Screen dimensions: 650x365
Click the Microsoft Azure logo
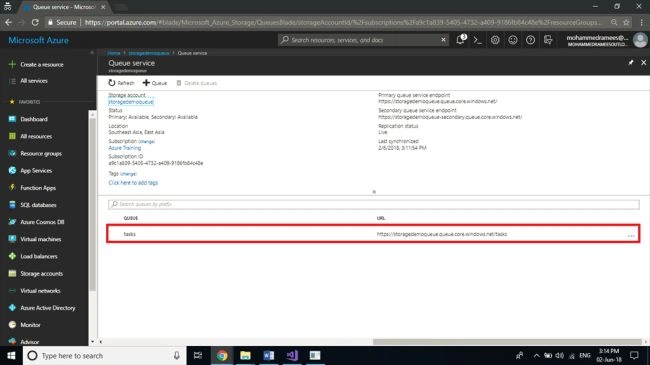tap(39, 40)
